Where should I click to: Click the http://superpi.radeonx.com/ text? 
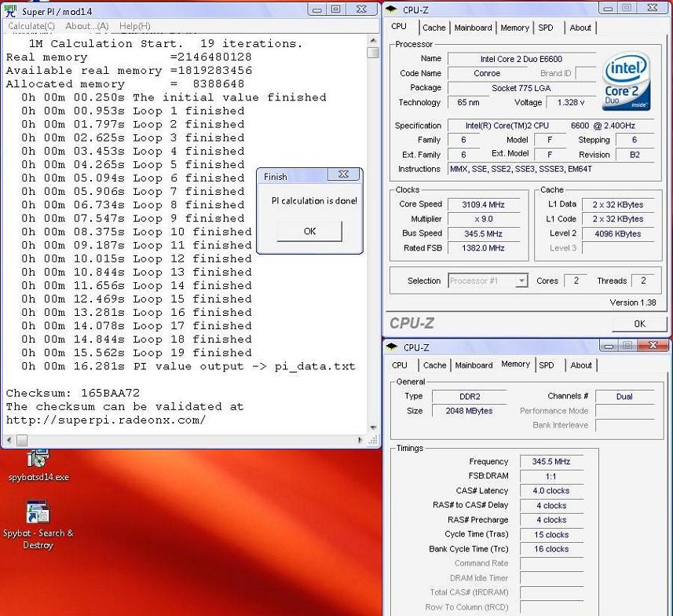(106, 420)
